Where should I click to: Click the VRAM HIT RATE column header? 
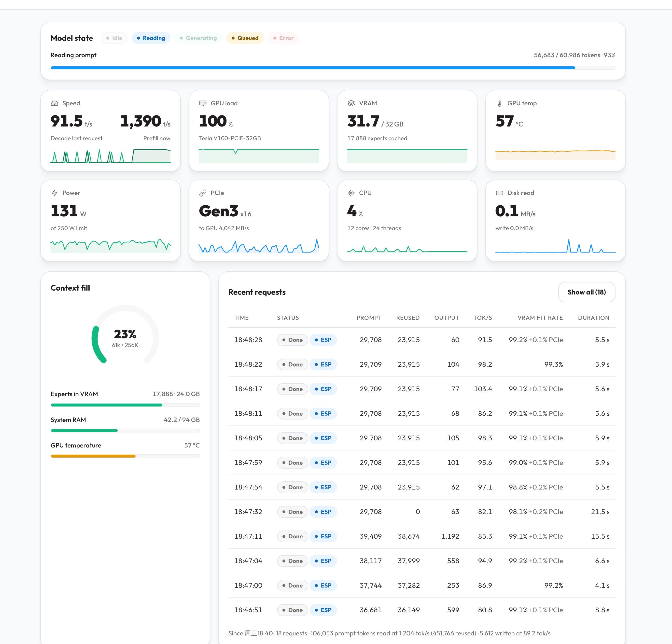tap(540, 318)
